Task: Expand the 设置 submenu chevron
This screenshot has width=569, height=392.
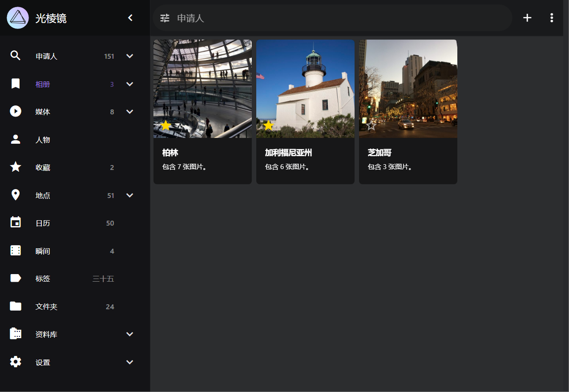Action: point(130,362)
